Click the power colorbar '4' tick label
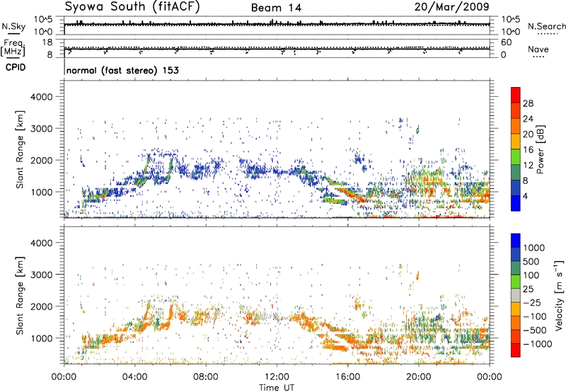The height and width of the screenshot is (392, 566). click(x=525, y=197)
